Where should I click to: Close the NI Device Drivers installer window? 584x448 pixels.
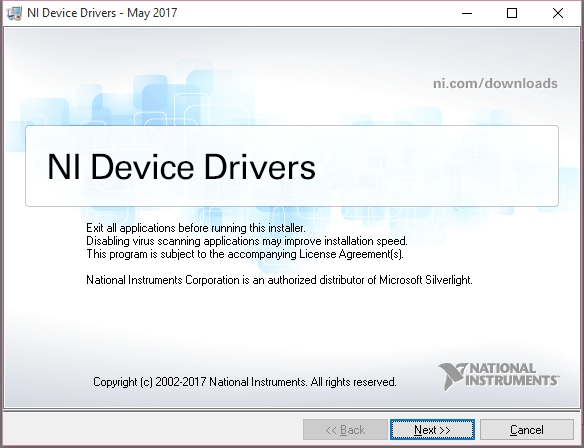[558, 13]
